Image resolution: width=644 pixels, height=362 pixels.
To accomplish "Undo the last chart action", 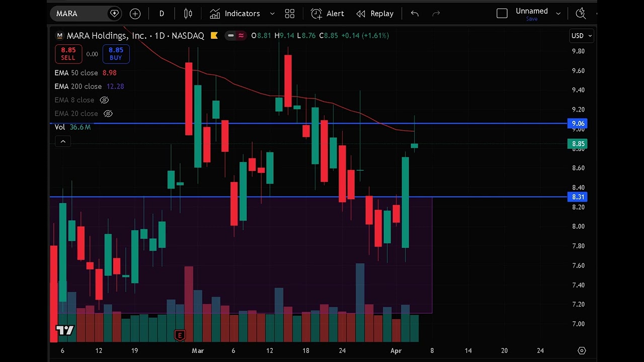I will point(415,14).
